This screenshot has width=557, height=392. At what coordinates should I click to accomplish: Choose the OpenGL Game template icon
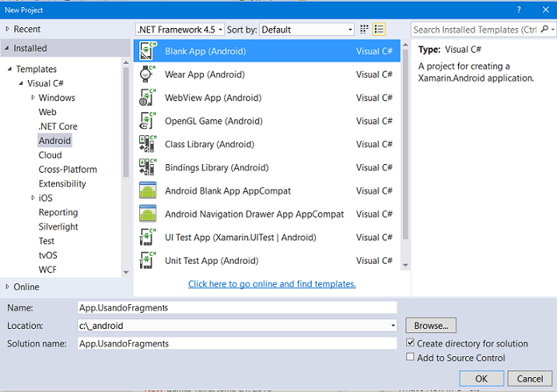pos(148,121)
